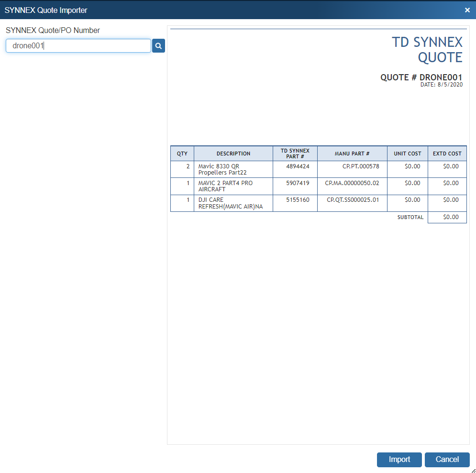
Task: Click the TD SYNNEX PART # header
Action: click(x=295, y=154)
